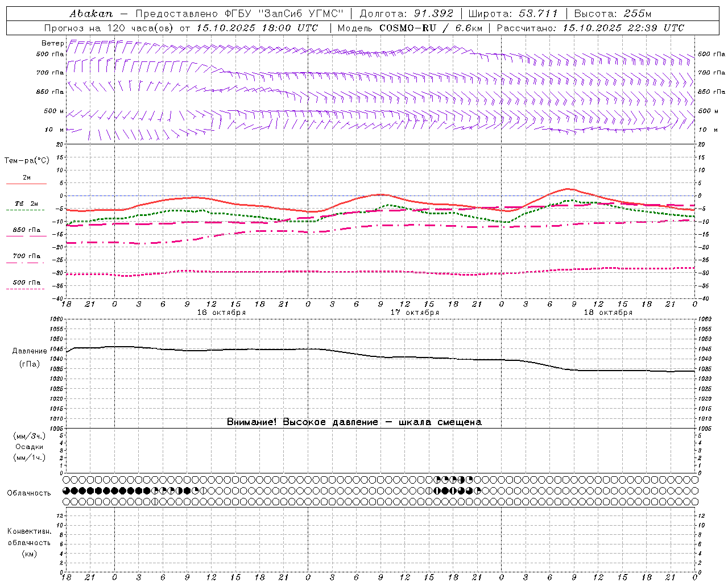Click the 2м temperature legend entry
The image size is (728, 582).
pyautogui.click(x=27, y=178)
